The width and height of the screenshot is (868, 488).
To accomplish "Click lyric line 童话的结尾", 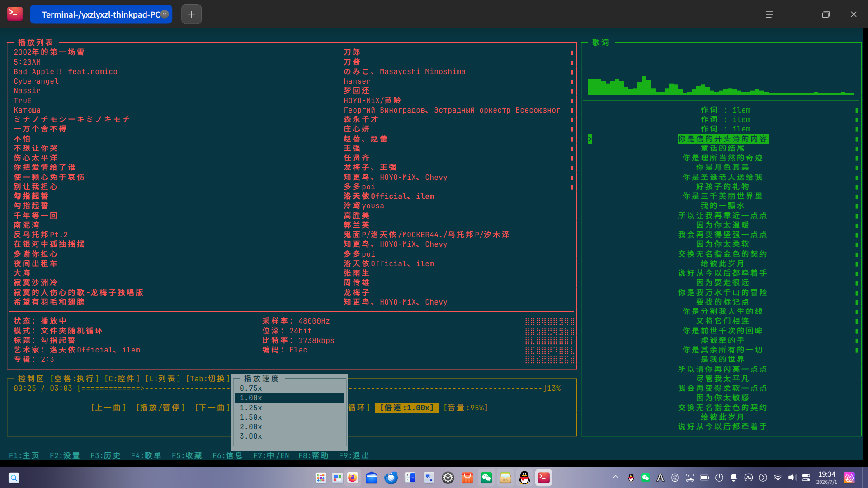I will 722,148.
